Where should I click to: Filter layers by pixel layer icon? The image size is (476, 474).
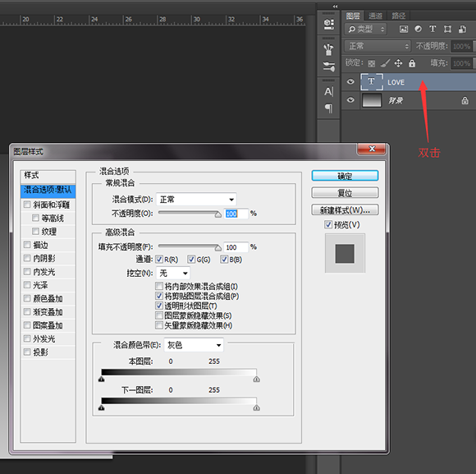coord(404,30)
